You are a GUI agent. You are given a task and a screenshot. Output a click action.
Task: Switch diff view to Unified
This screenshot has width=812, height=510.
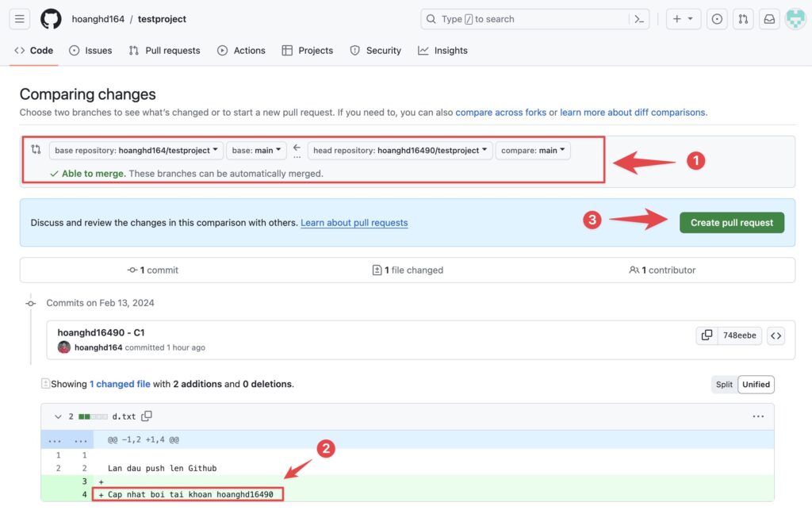click(x=756, y=384)
